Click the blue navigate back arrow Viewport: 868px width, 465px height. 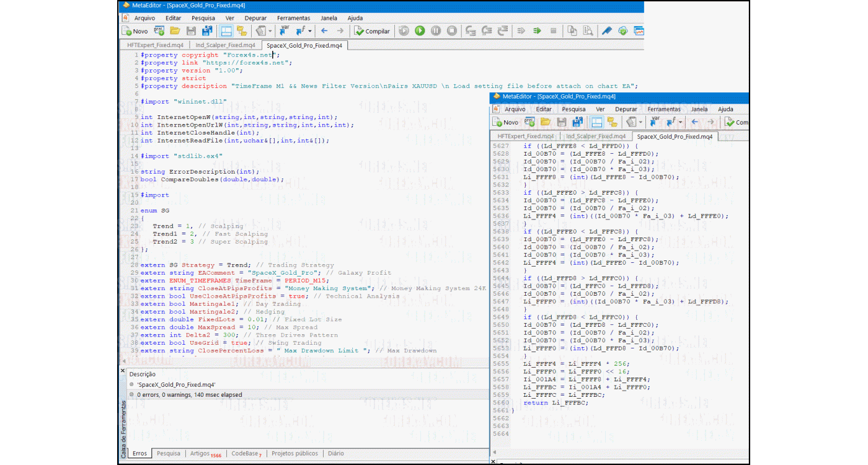[324, 31]
